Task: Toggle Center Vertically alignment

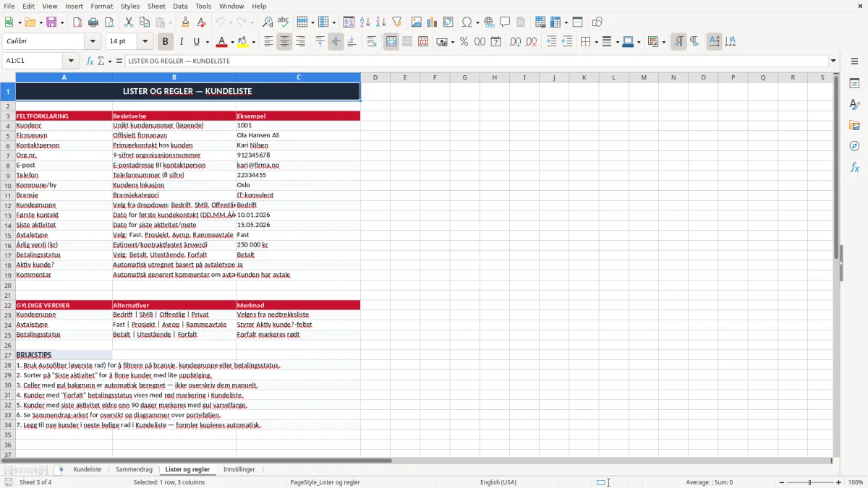Action: click(x=336, y=42)
